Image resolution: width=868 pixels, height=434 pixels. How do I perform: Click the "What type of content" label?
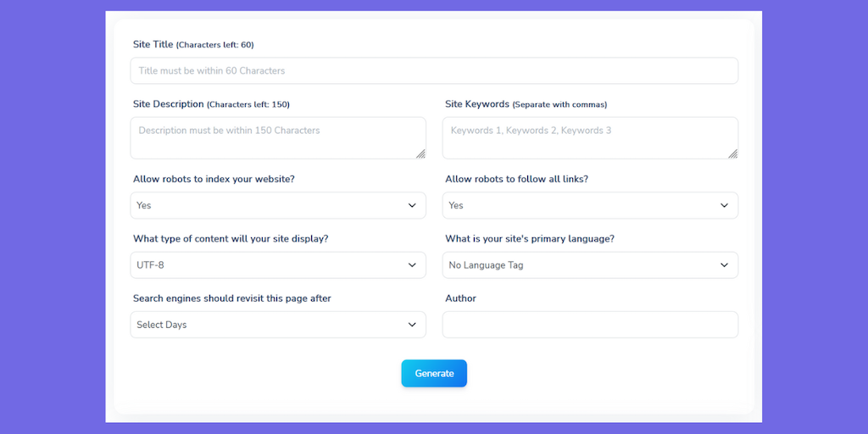tap(231, 239)
